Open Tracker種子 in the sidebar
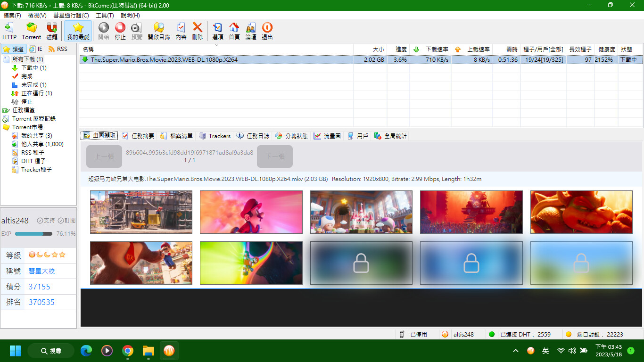Viewport: 644px width, 362px height. [x=36, y=170]
